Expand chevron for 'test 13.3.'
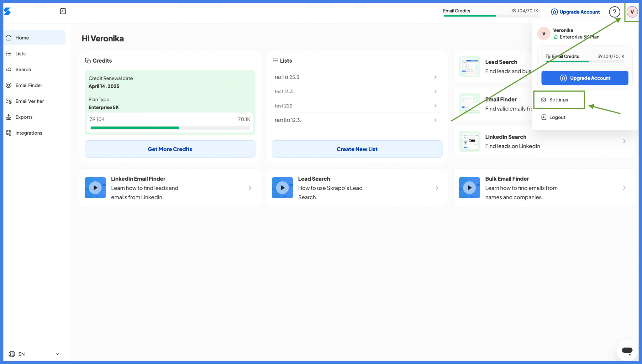This screenshot has width=642, height=364. [435, 91]
